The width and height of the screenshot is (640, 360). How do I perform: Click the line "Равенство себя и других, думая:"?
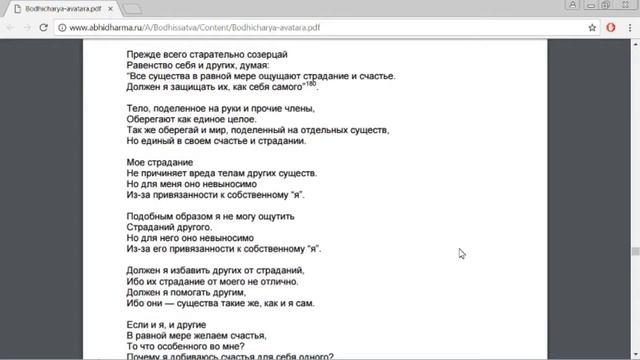pyautogui.click(x=198, y=65)
